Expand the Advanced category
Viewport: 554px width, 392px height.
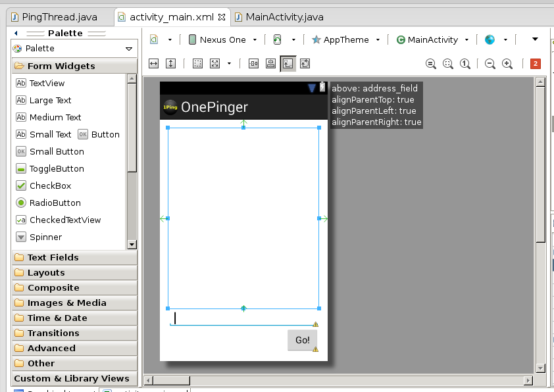coord(74,348)
